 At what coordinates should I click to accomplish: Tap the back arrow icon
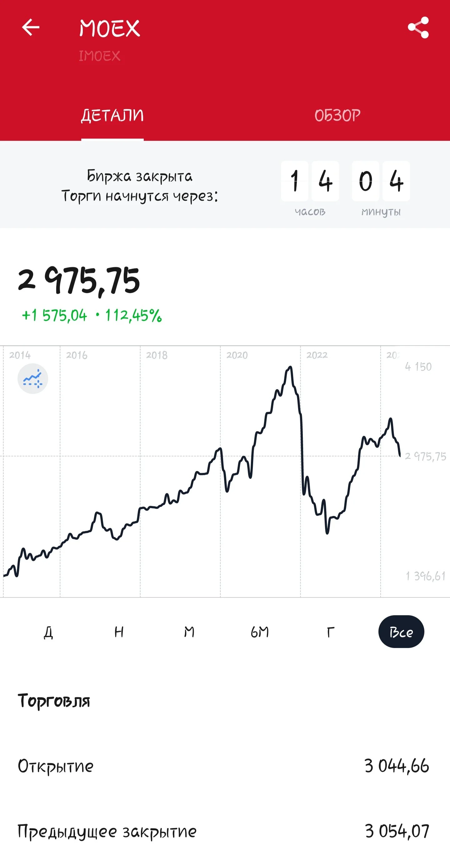[x=31, y=27]
